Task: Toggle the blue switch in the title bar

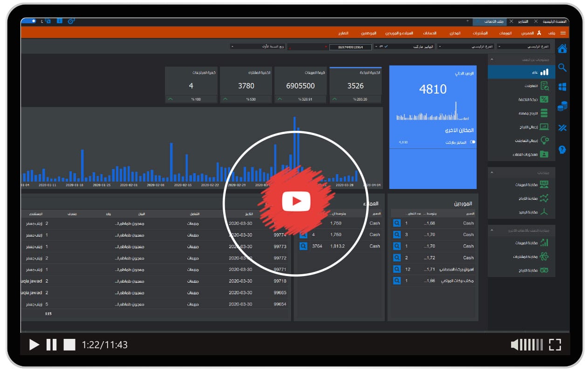Action: point(29,21)
